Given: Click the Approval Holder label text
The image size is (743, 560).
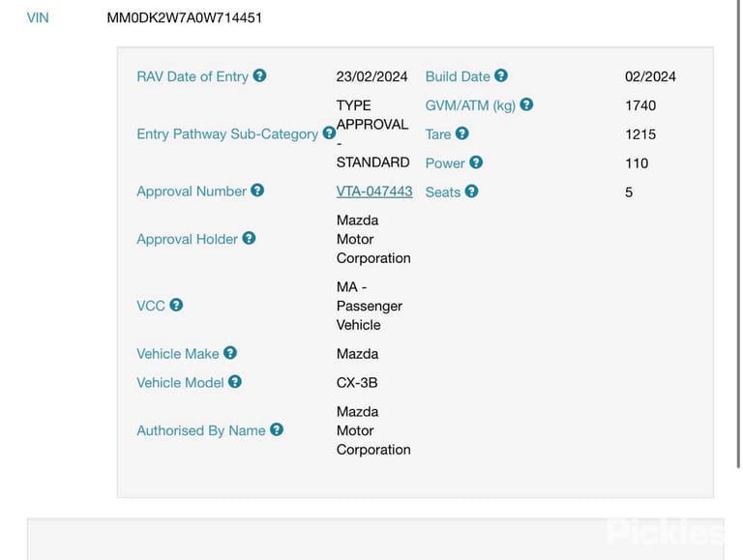Looking at the screenshot, I should [x=187, y=239].
